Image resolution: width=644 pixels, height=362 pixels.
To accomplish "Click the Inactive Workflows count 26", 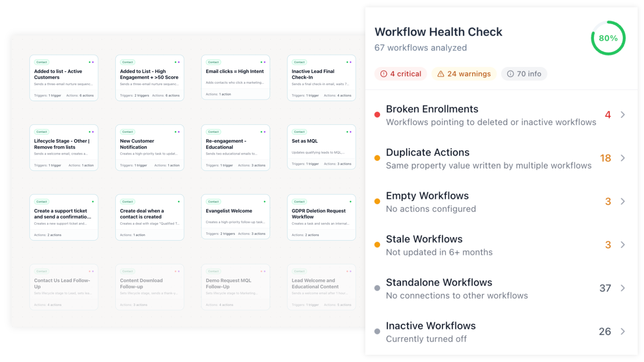I will [605, 331].
